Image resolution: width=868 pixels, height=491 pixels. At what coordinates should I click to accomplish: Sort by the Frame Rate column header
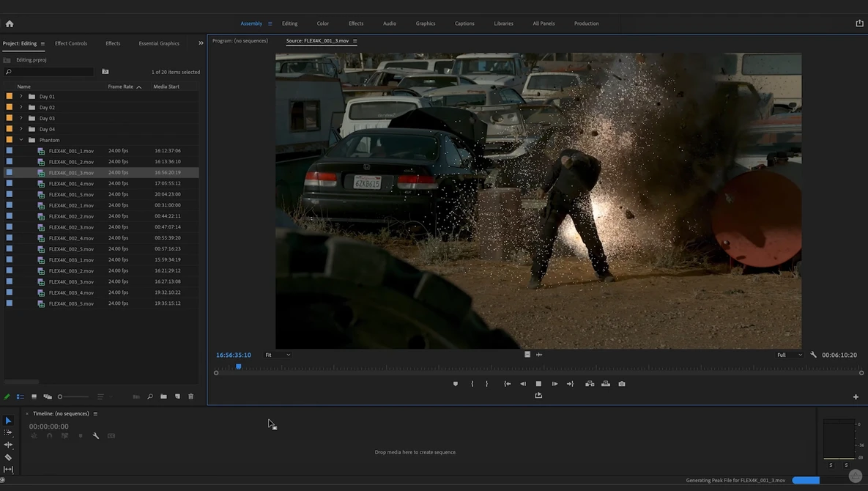point(121,87)
